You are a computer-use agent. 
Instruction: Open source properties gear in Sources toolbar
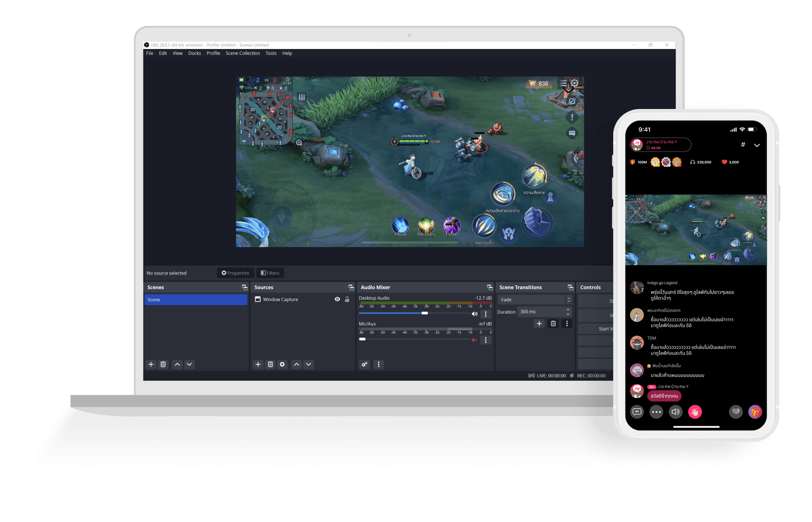(283, 364)
